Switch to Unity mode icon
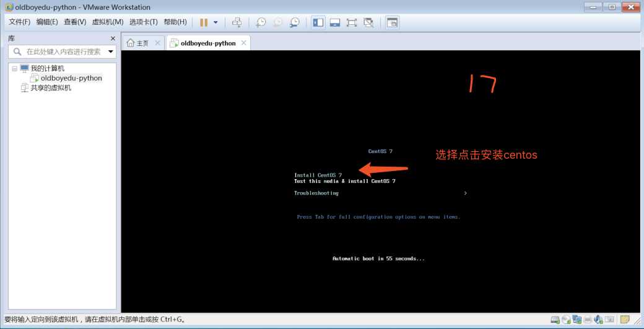This screenshot has width=644, height=329. coord(368,22)
